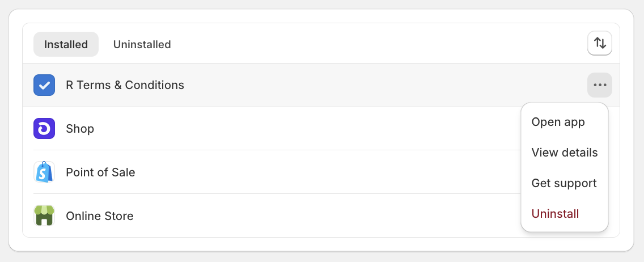Click the Point of Sale shopping bag icon
The image size is (644, 262).
pyautogui.click(x=44, y=172)
